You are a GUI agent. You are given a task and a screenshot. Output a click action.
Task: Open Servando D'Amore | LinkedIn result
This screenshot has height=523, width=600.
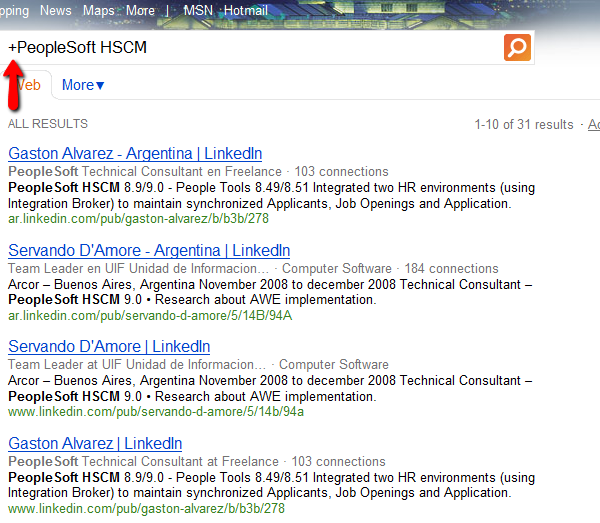point(109,347)
